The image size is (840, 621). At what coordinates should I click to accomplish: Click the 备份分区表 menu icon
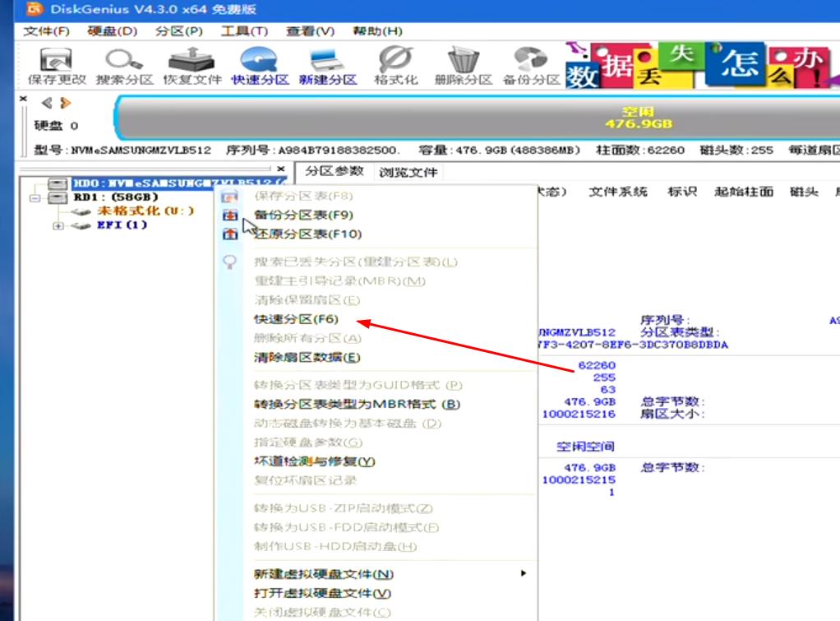click(x=230, y=215)
